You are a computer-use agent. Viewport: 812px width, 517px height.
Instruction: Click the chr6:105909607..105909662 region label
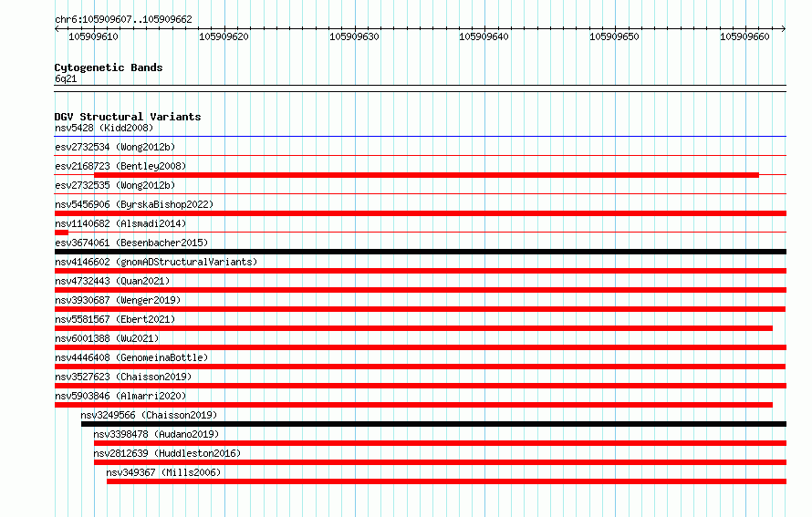pos(123,19)
